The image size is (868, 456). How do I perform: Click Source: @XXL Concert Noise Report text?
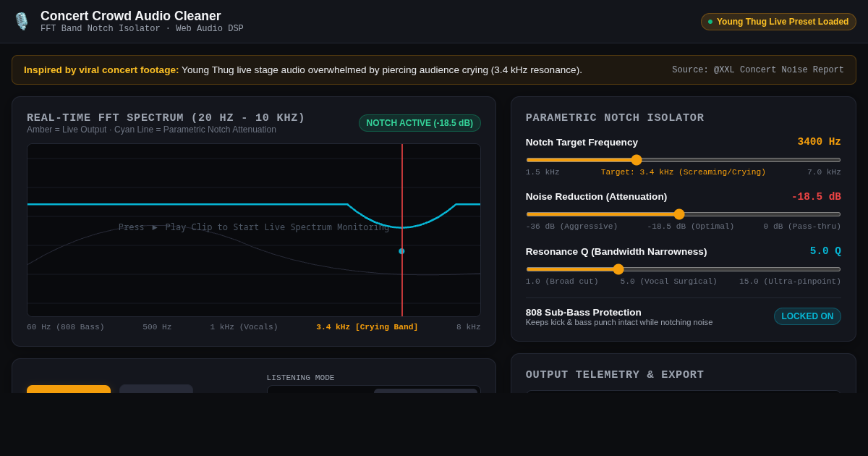tap(758, 70)
